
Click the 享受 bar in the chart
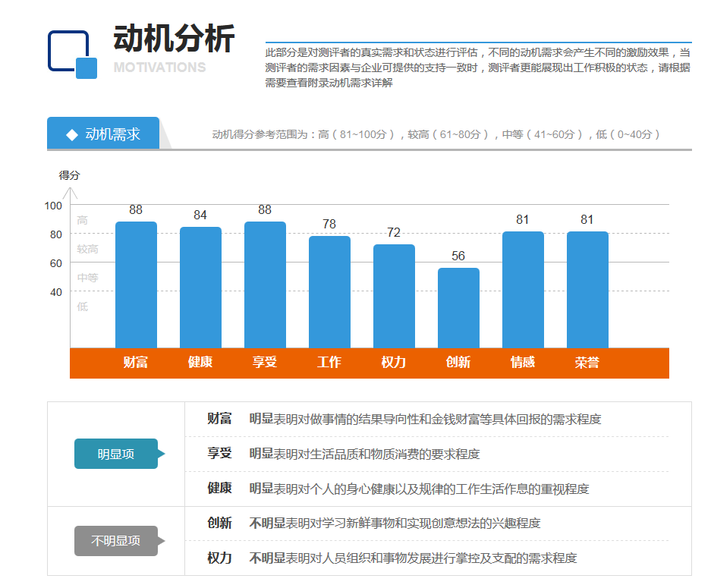tap(265, 285)
